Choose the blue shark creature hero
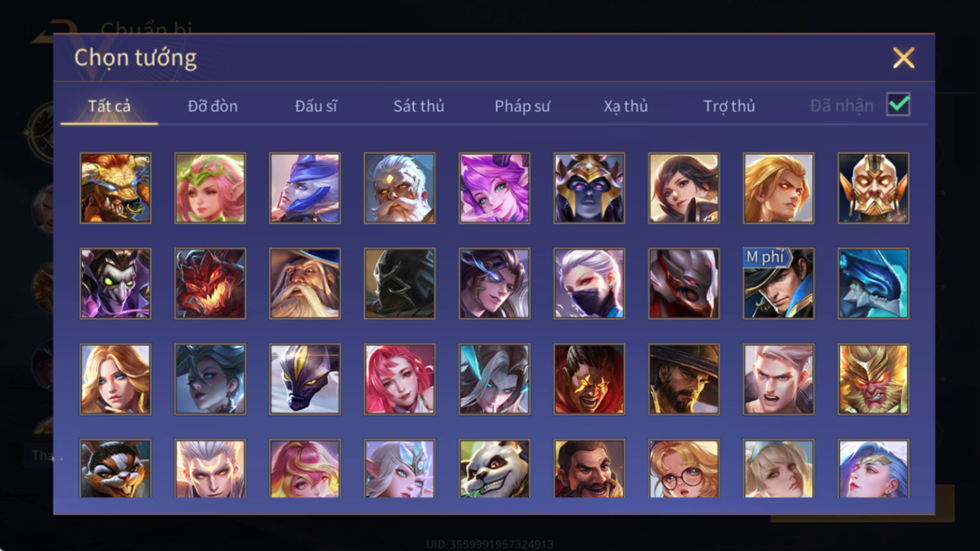This screenshot has height=551, width=980. click(x=873, y=283)
